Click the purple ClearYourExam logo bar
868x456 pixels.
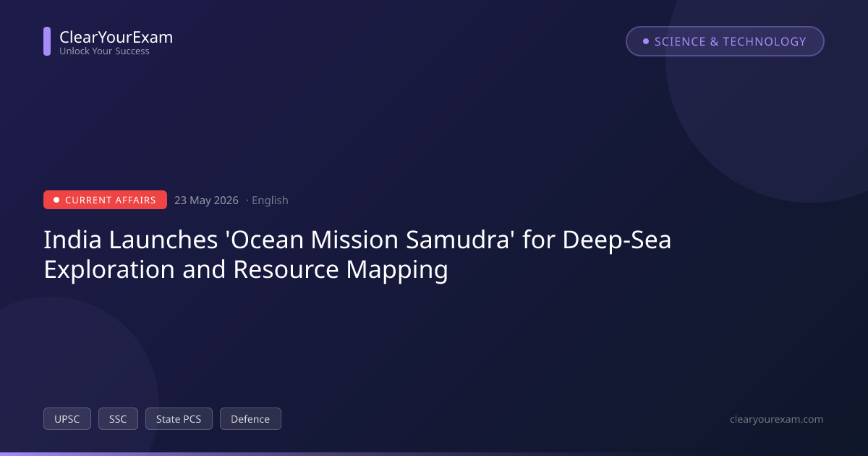(47, 41)
